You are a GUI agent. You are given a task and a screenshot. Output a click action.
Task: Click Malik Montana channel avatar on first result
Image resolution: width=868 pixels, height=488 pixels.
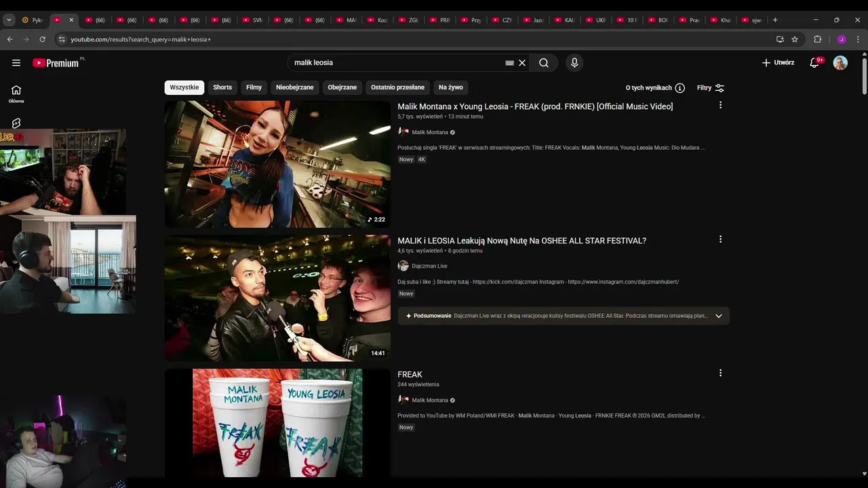point(403,132)
